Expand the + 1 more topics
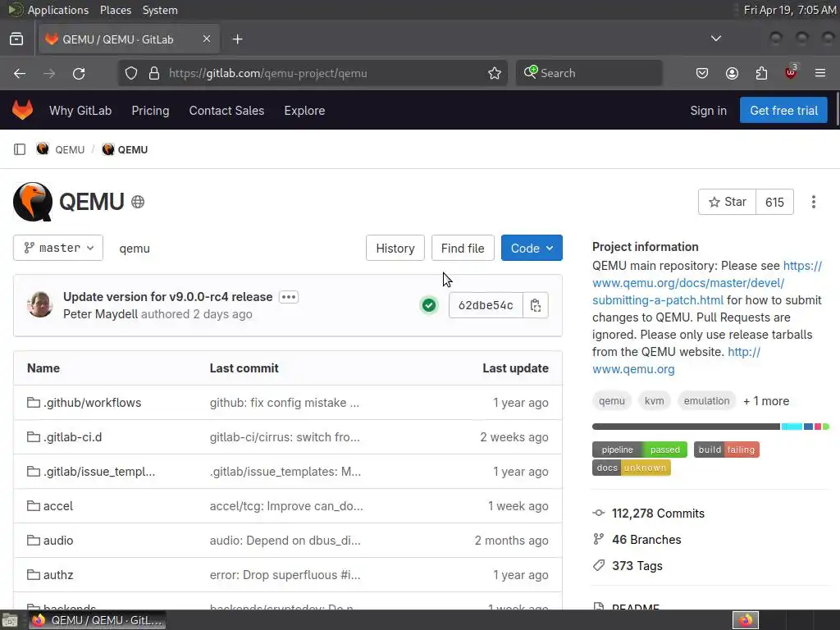Screen dimensions: 840x630 tap(766, 400)
